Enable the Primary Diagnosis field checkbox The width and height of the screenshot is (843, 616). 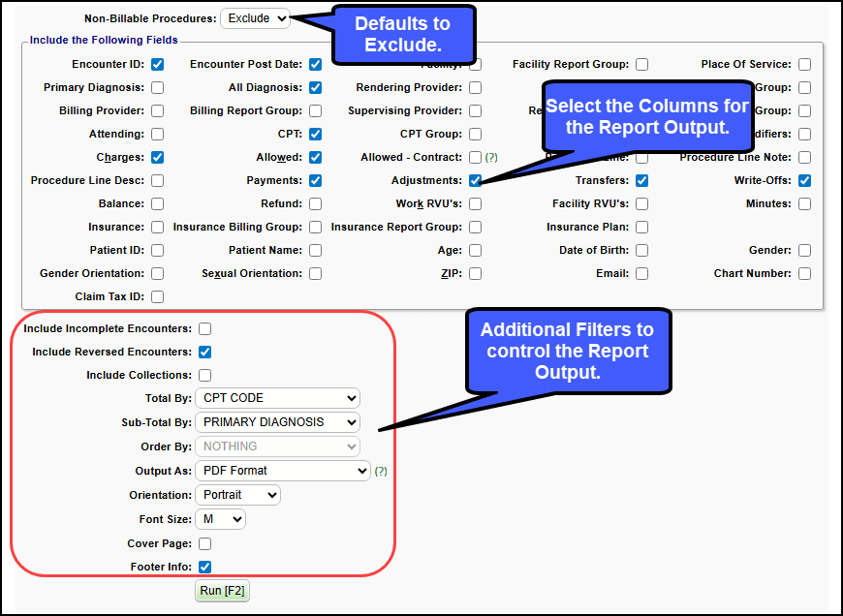click(158, 88)
